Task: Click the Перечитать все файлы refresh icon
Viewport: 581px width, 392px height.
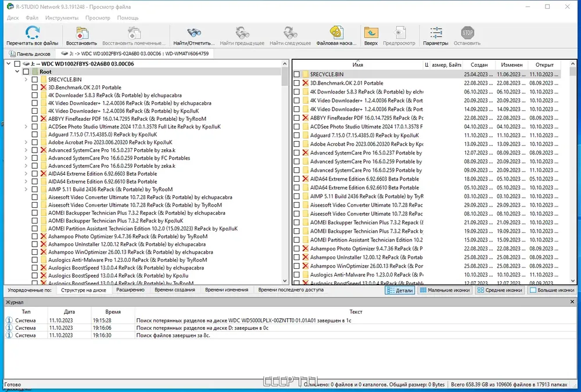Action: point(33,33)
